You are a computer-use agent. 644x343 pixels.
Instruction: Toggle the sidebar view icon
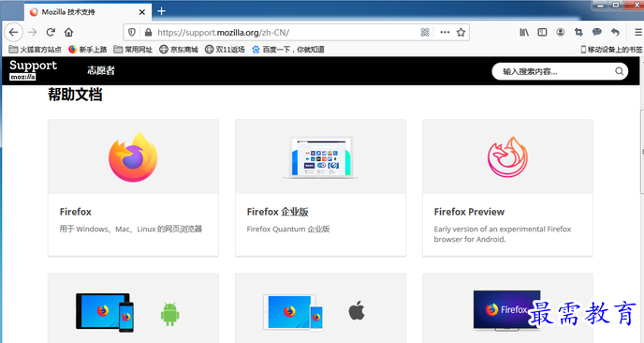click(542, 32)
